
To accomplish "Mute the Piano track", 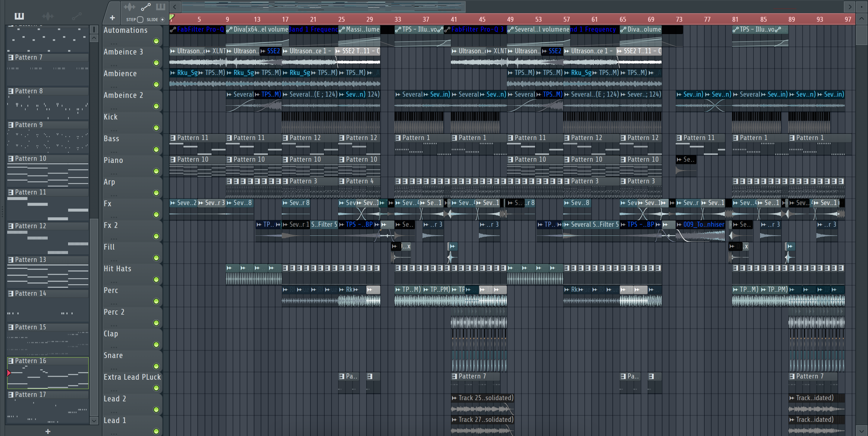I will [x=156, y=171].
